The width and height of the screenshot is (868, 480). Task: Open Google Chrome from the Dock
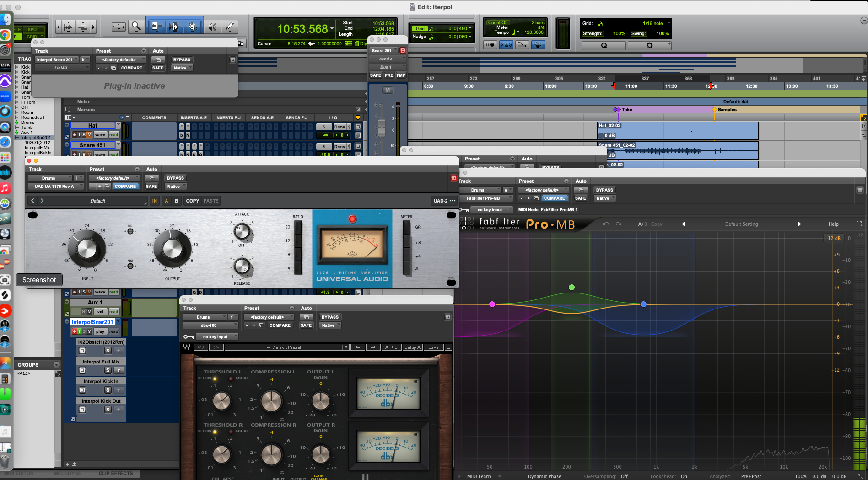pos(5,35)
